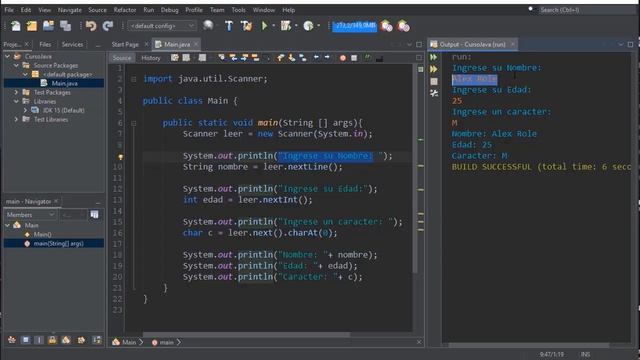Switch to the Start Page tab

[x=125, y=44]
